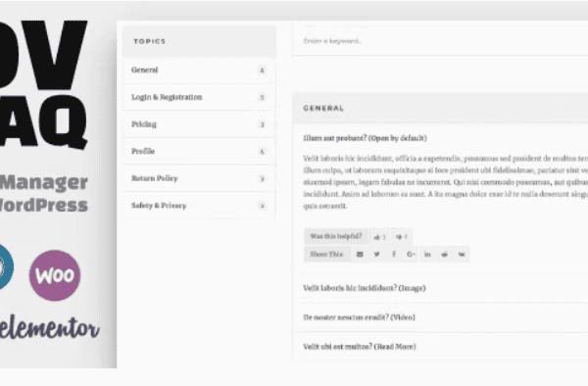The width and height of the screenshot is (588, 386).
Task: Open the Return Policy topic
Action: click(x=199, y=178)
